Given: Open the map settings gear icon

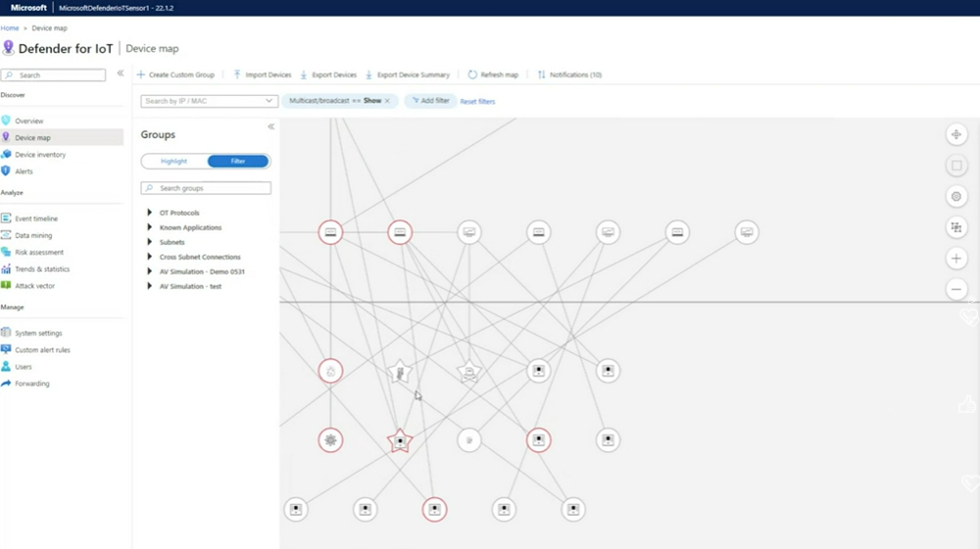Looking at the screenshot, I should 956,196.
